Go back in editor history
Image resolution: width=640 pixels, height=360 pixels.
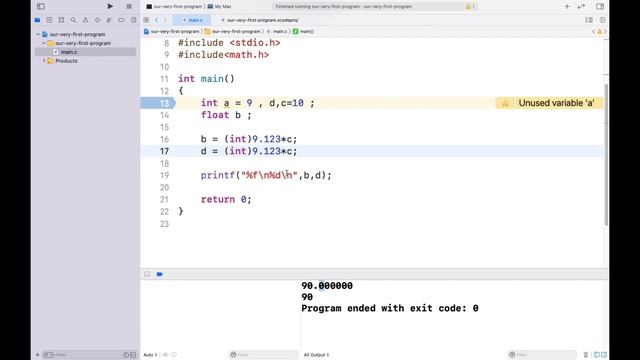pos(156,20)
